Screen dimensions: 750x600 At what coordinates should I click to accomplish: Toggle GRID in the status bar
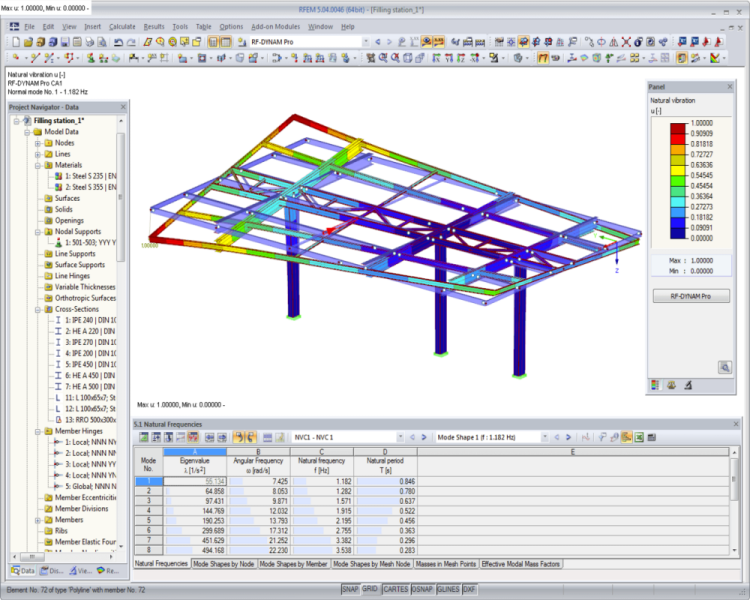click(370, 590)
